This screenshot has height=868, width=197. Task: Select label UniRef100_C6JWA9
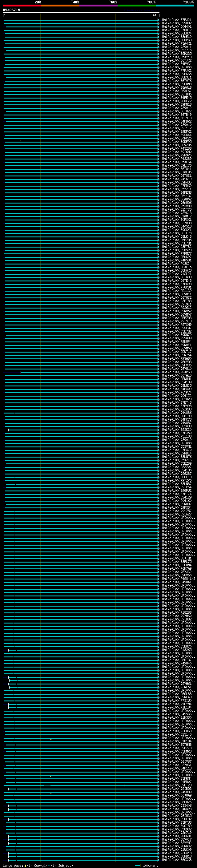click(176, 796)
